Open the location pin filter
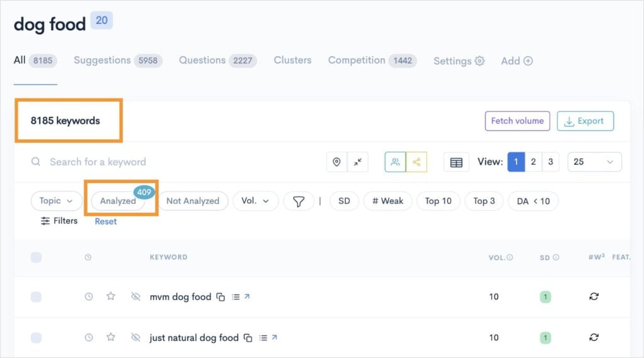The height and width of the screenshot is (358, 644). tap(336, 162)
